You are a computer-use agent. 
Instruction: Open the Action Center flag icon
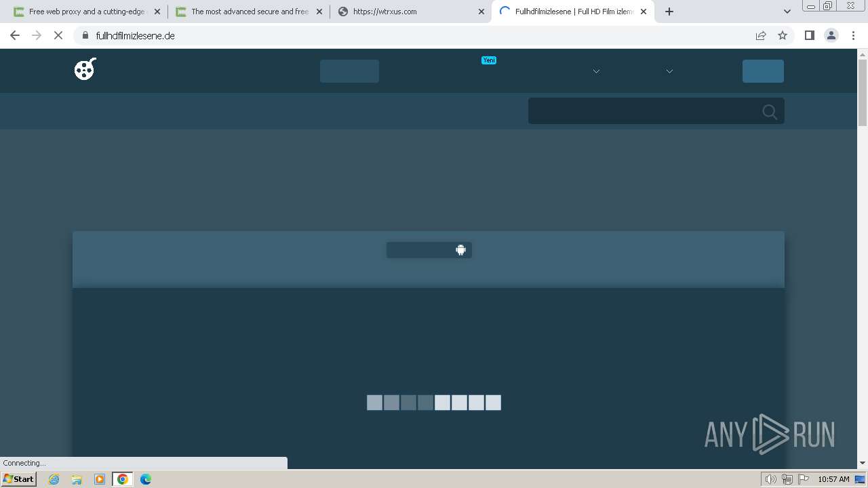pos(804,479)
